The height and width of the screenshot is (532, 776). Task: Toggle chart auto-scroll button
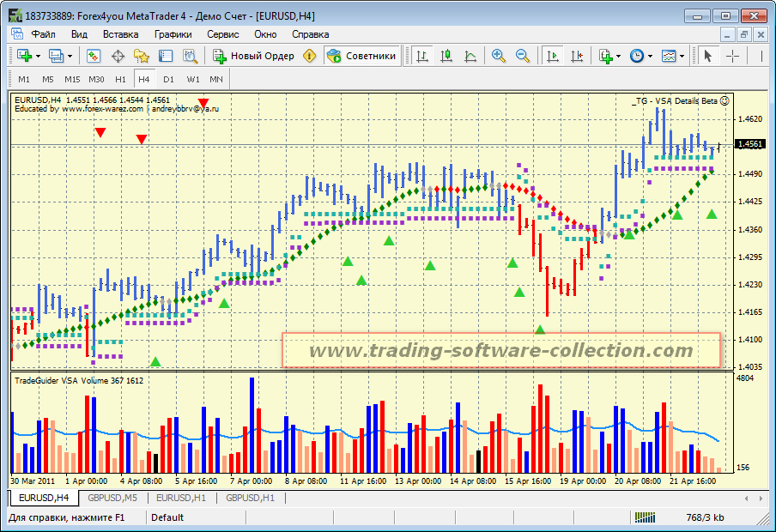(552, 56)
